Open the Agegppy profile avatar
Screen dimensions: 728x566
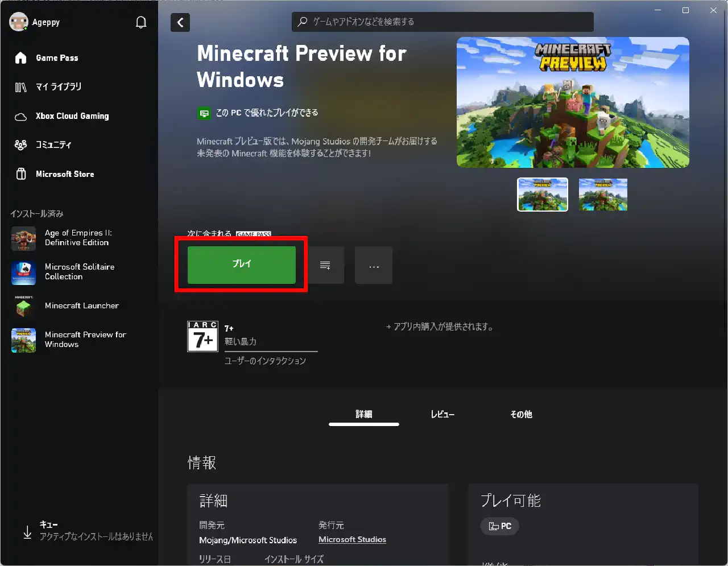point(19,22)
